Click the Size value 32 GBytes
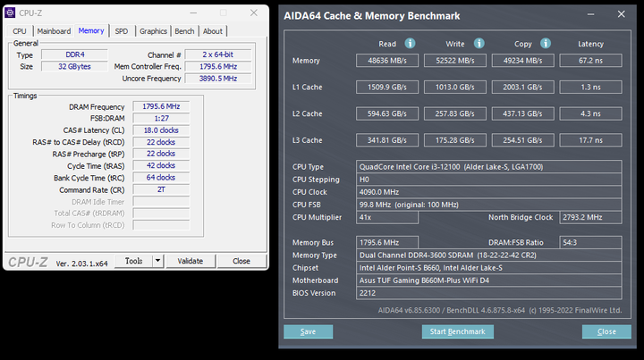This screenshot has height=360, width=644. [x=75, y=66]
